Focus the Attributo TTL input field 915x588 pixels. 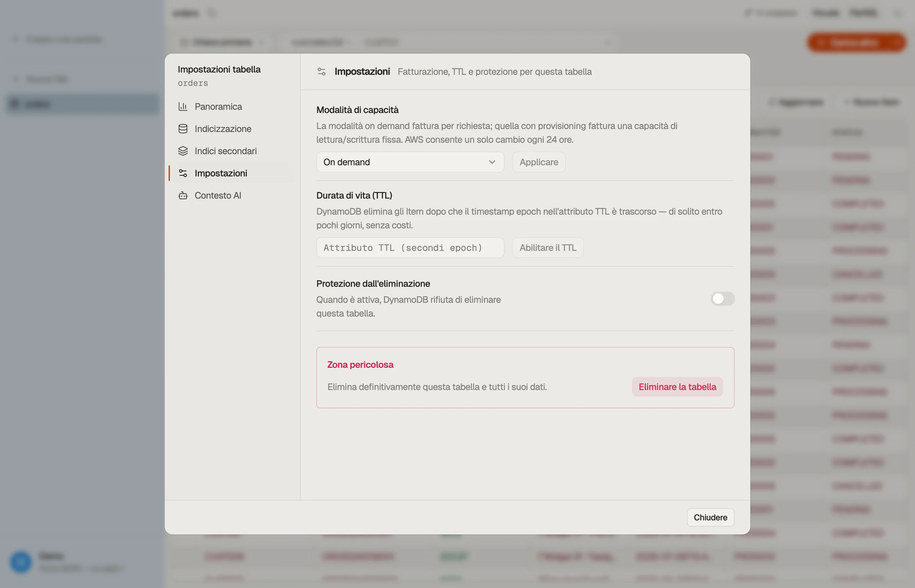(410, 247)
